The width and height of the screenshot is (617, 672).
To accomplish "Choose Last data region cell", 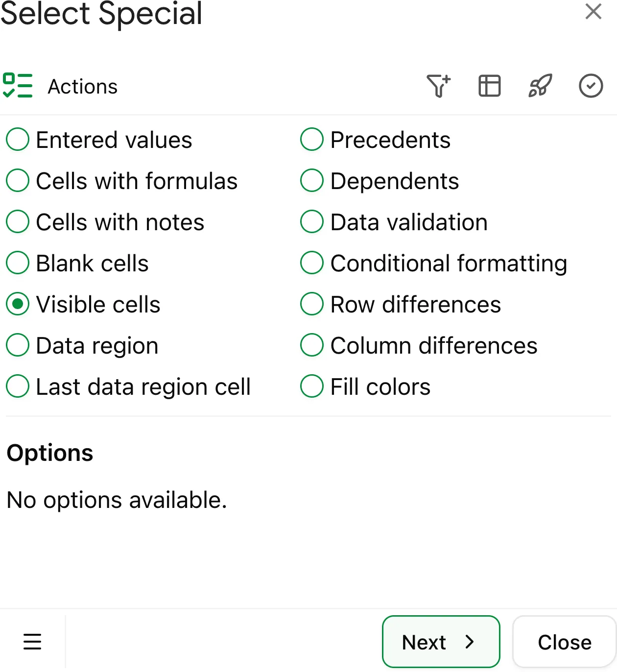I will pyautogui.click(x=17, y=386).
